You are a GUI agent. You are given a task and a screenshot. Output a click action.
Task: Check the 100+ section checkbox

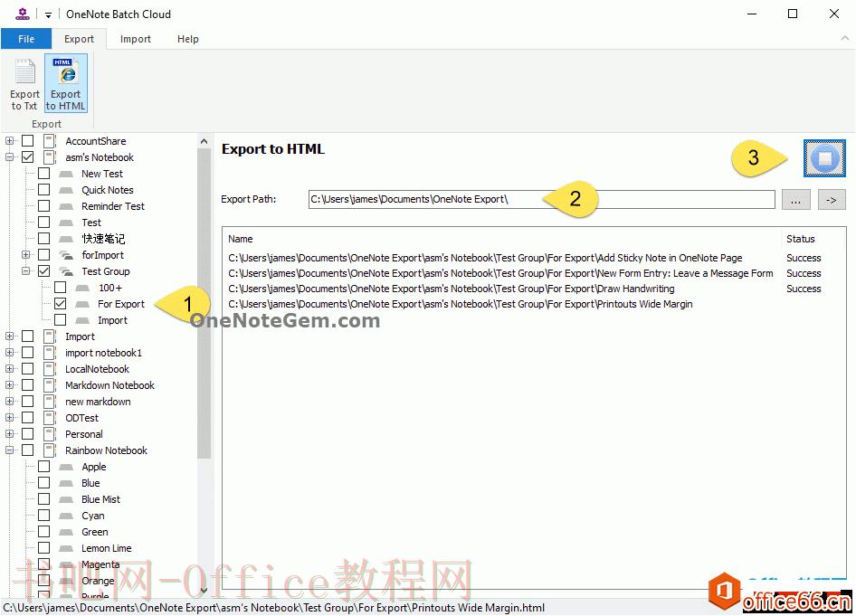click(60, 288)
